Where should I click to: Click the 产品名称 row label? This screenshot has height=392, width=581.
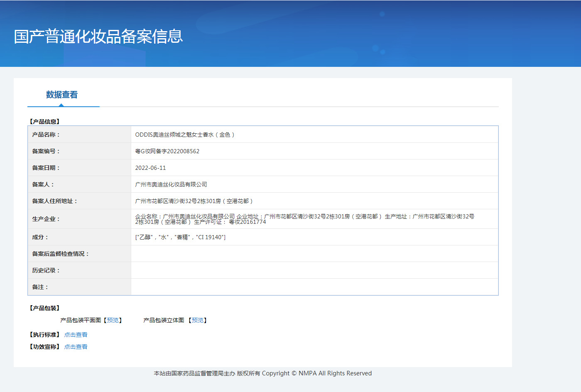46,135
